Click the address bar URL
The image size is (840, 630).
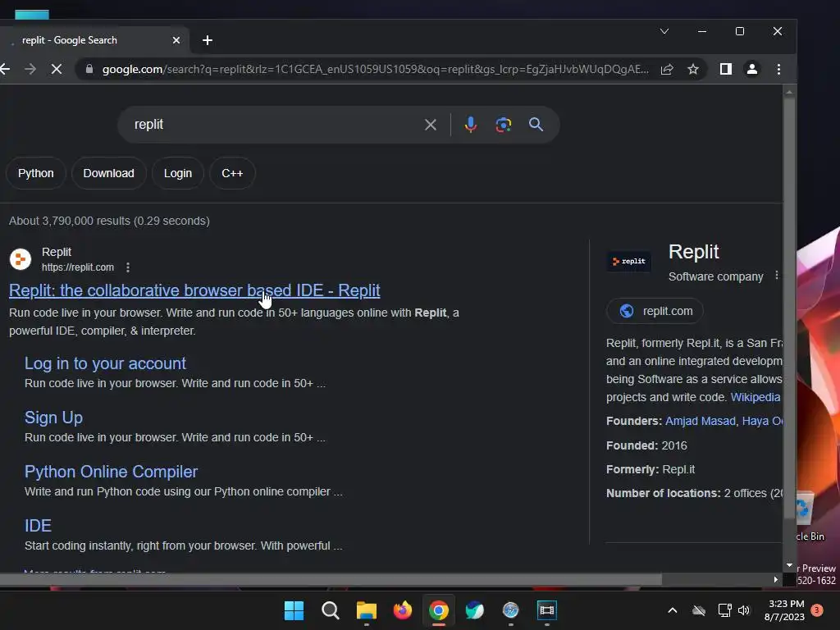tap(375, 69)
